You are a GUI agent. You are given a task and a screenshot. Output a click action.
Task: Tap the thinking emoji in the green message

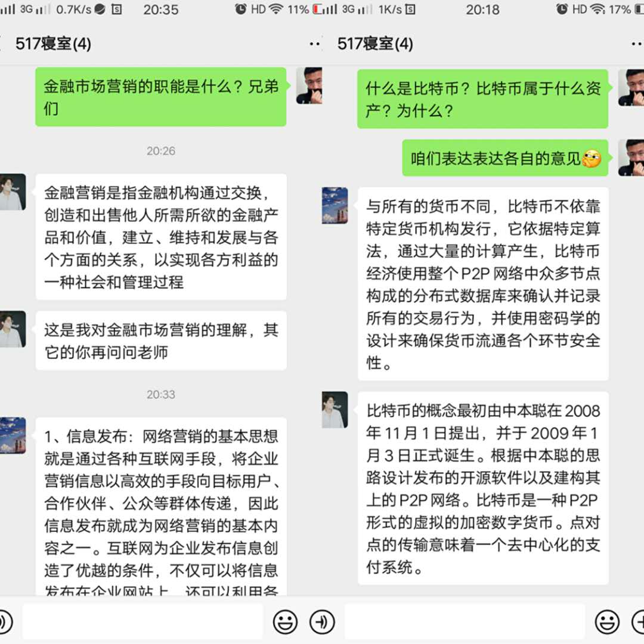[592, 159]
